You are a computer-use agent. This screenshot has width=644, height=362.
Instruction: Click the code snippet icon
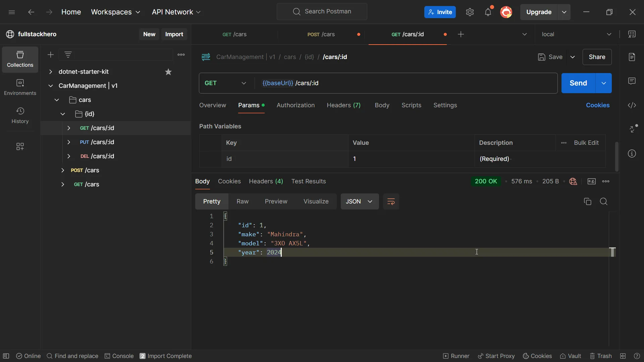(633, 105)
